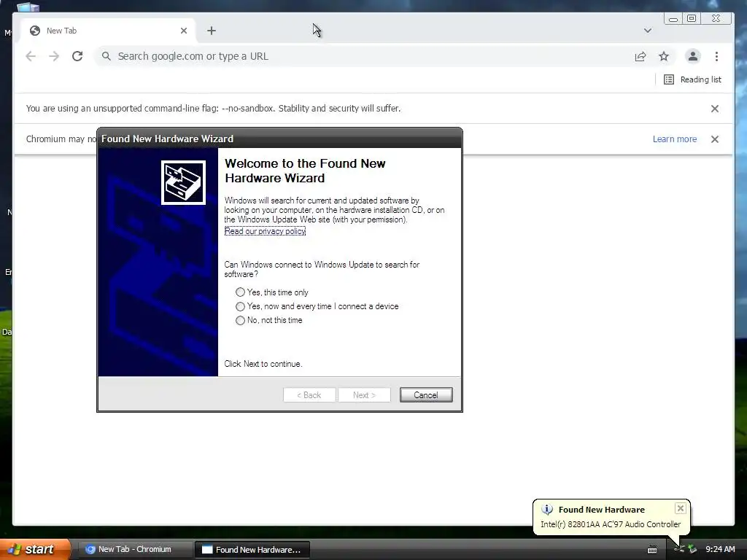The image size is (747, 560).
Task: Click the search icon in address bar
Action: coord(107,56)
